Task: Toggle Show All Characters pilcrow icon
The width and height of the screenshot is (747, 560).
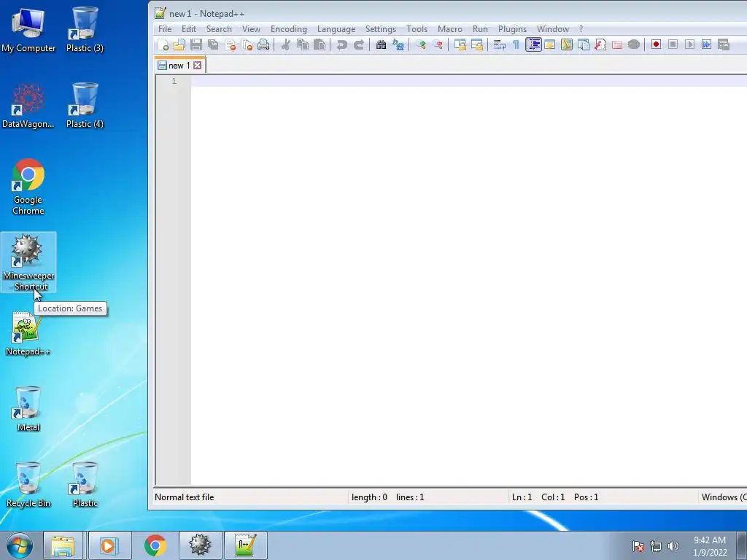Action: point(516,44)
